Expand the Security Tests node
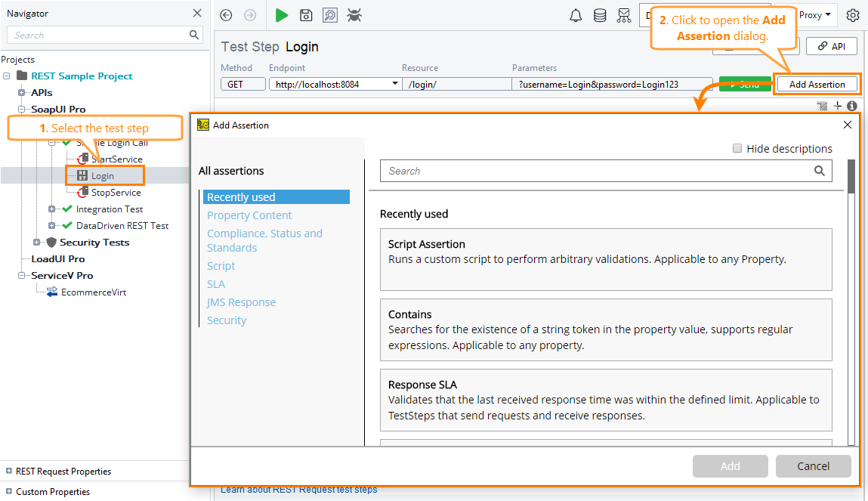 tap(36, 242)
